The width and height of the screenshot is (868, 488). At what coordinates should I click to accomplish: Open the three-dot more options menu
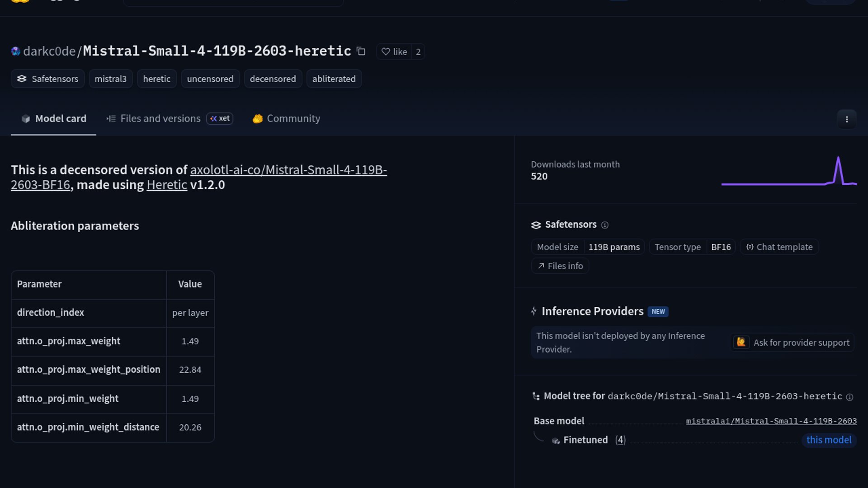click(x=847, y=119)
